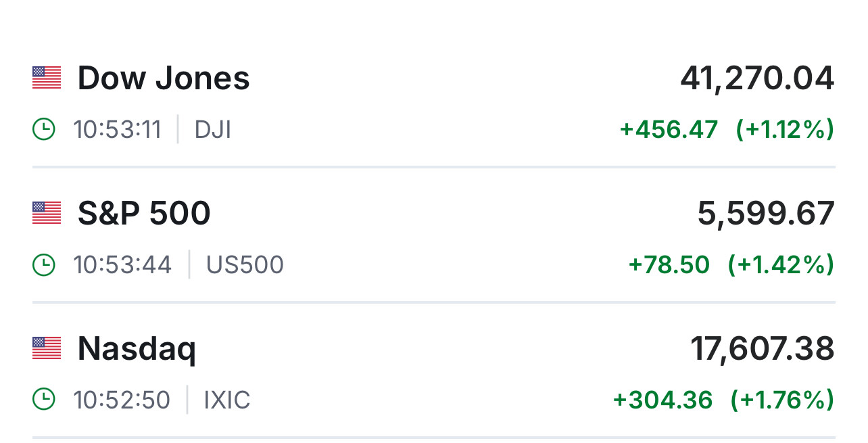Click the S&P 500 +1.42% percent change

[781, 264]
